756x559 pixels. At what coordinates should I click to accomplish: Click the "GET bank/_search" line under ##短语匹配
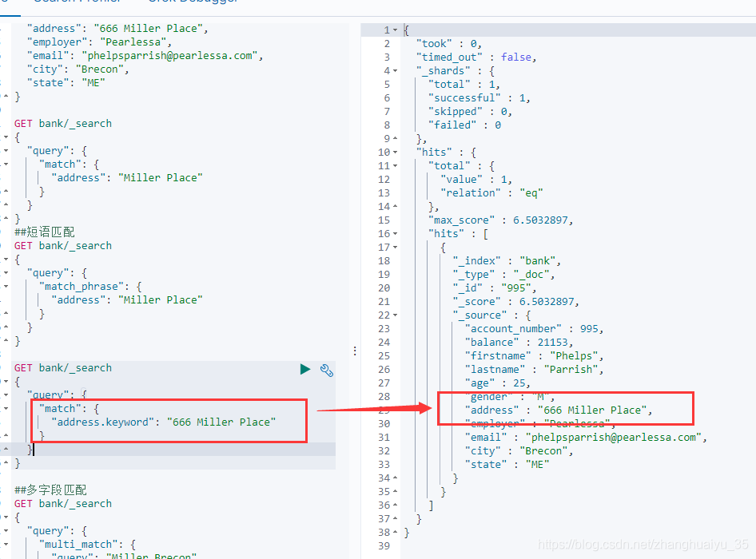(62, 246)
